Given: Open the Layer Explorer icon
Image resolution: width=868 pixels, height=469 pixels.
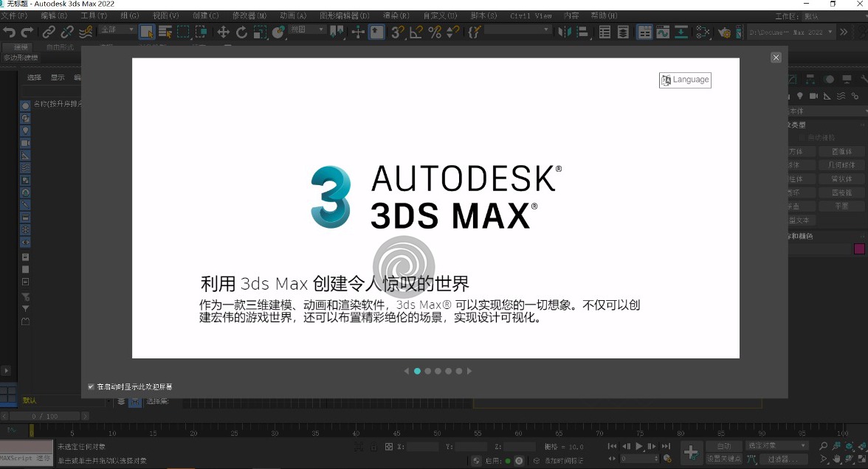Looking at the screenshot, I should (x=623, y=32).
